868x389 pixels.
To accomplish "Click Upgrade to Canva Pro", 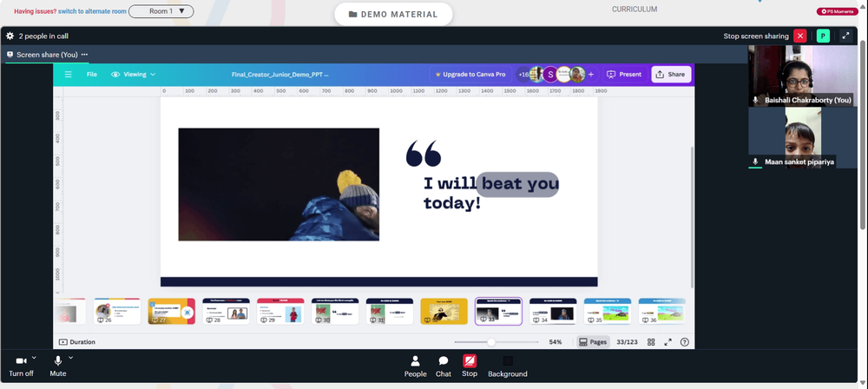I will (470, 75).
